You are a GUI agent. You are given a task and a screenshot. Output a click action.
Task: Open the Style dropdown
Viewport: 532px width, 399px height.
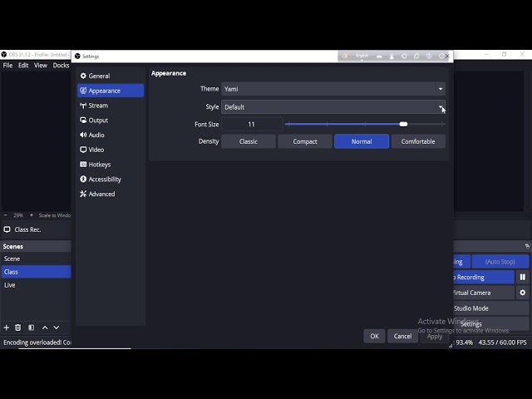click(332, 106)
